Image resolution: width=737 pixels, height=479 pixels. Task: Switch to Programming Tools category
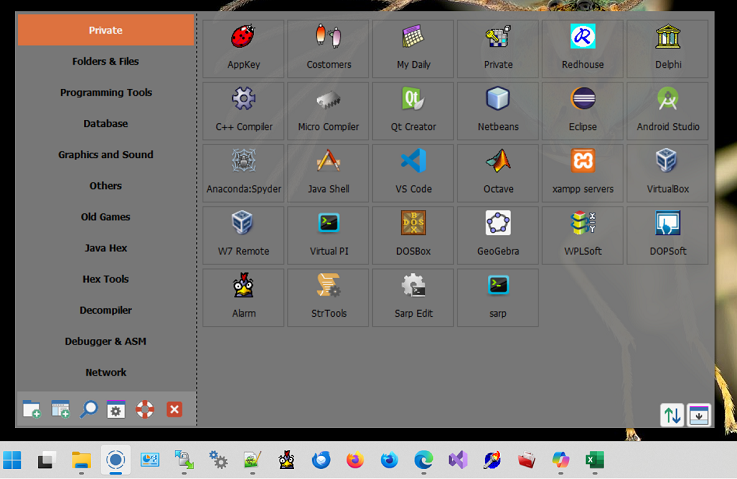click(x=106, y=92)
